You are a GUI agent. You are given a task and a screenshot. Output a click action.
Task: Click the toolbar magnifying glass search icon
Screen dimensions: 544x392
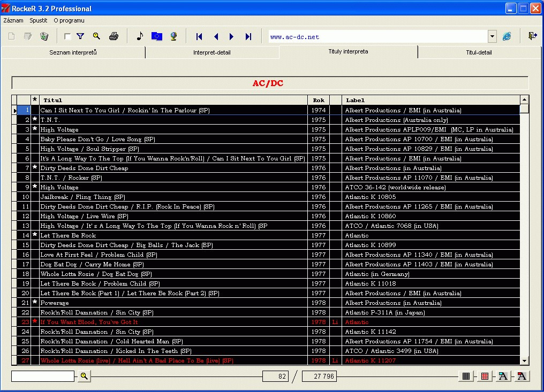[x=97, y=36]
